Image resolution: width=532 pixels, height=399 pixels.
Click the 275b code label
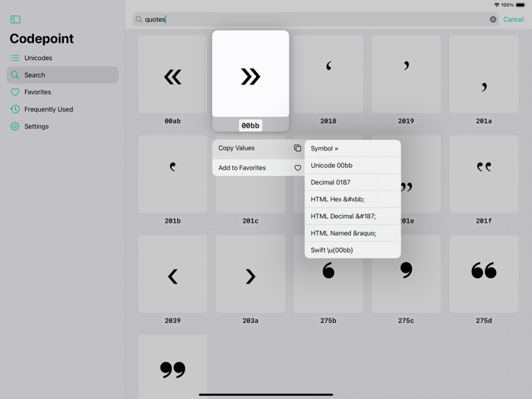[328, 321]
